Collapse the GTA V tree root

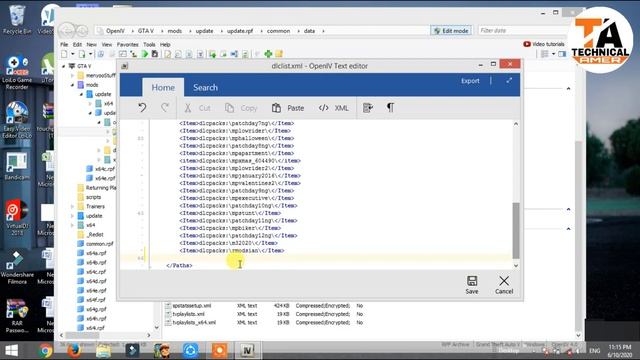(x=63, y=66)
